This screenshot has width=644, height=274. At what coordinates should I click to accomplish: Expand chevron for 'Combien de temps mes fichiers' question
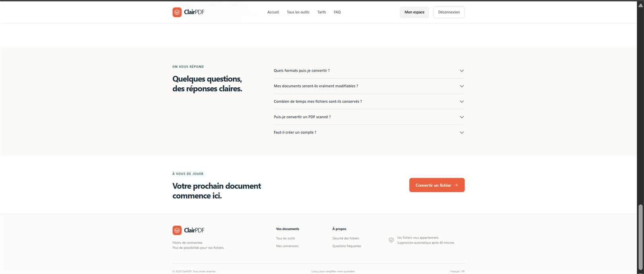click(x=462, y=102)
